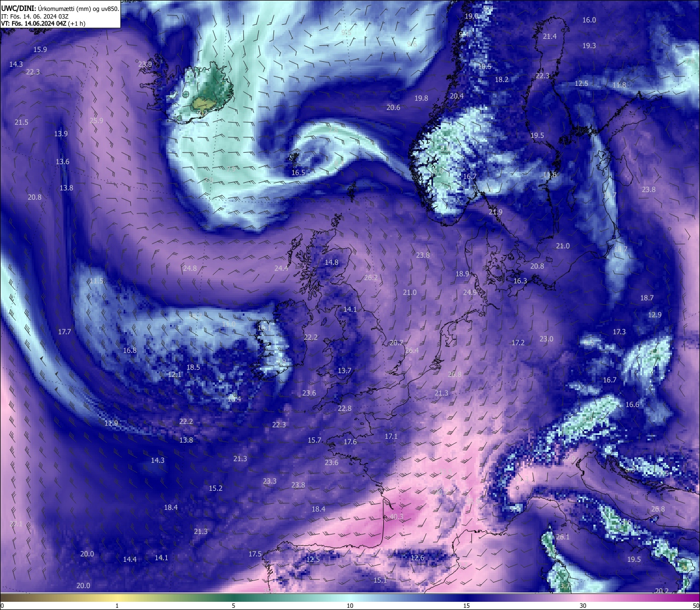The width and height of the screenshot is (700, 610).
Task: Select the 13.9 value in the Atlantic
Action: (61, 133)
